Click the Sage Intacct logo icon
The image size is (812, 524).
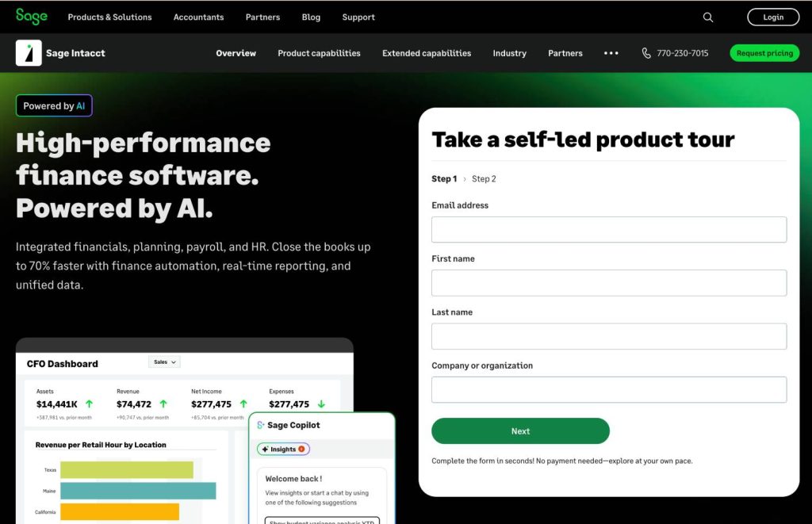[x=29, y=53]
